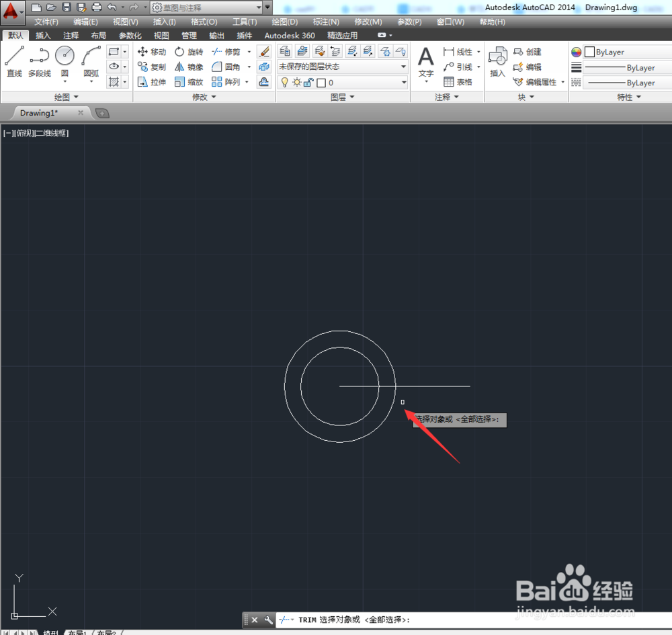This screenshot has width=672, height=635.
Task: Activate the 镜像 (Mirror) command
Action: [189, 67]
